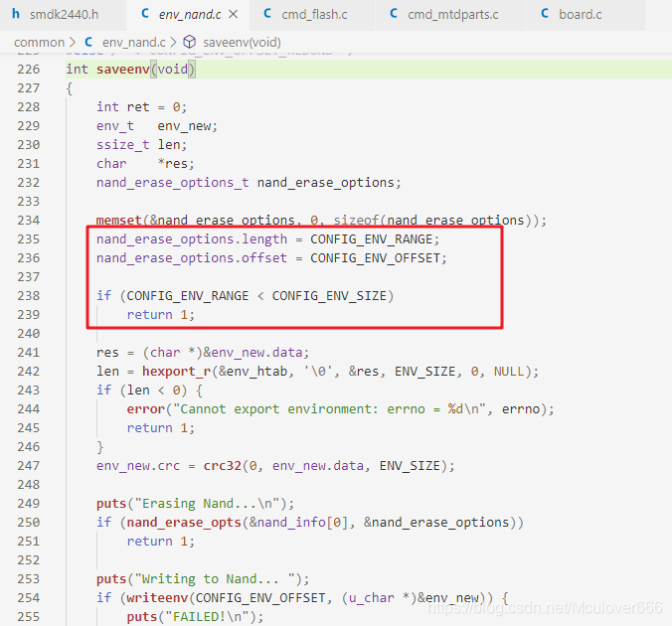Click 'return 1;' on line 239

click(161, 315)
